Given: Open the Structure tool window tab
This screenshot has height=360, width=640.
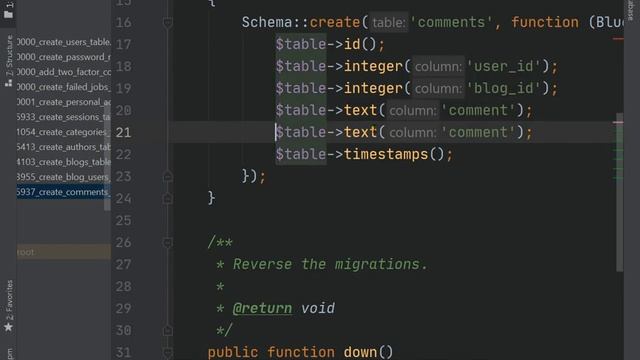Looking at the screenshot, I should pyautogui.click(x=9, y=55).
